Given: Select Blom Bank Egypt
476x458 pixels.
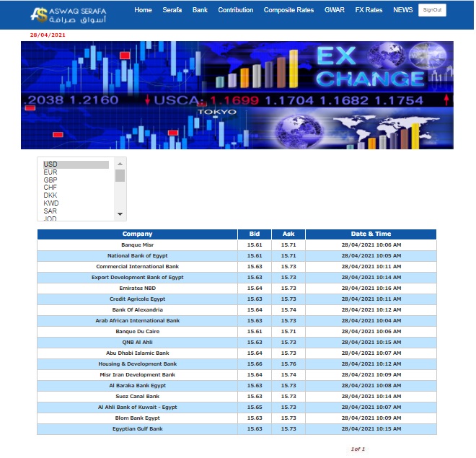Looking at the screenshot, I should click(138, 418).
